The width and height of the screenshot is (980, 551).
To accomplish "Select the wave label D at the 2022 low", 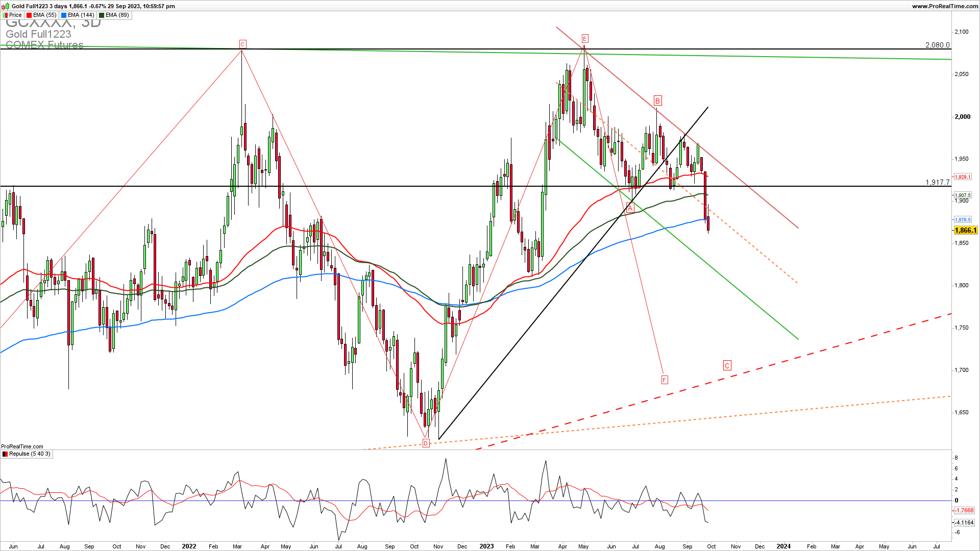I will [426, 444].
